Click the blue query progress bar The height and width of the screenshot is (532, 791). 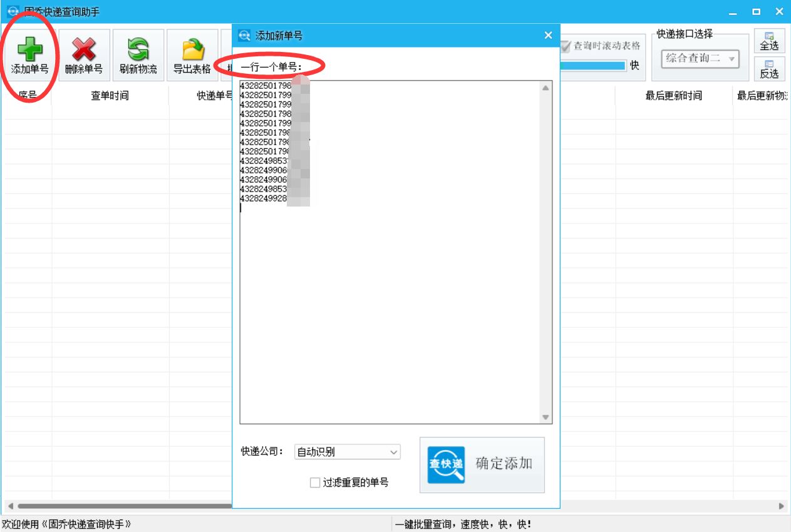point(592,65)
